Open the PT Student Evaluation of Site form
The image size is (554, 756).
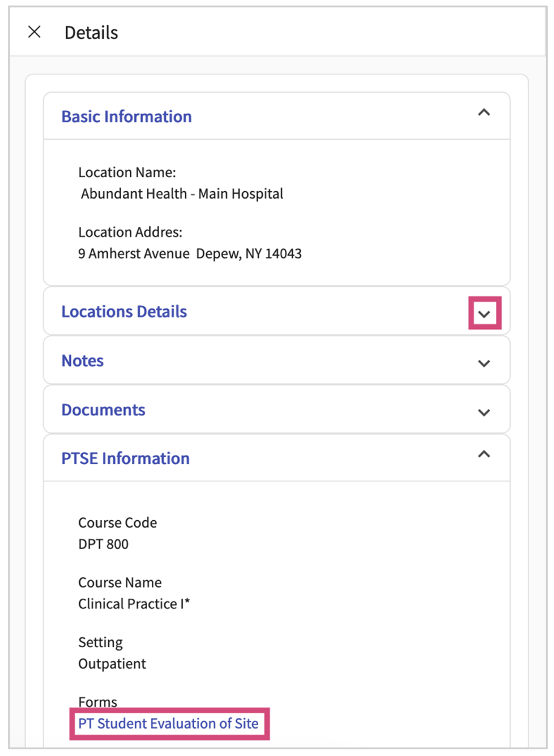tap(168, 723)
